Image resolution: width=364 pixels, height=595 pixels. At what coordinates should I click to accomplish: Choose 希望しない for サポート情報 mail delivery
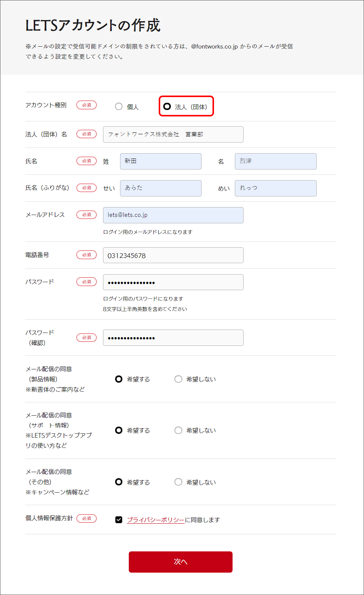point(178,430)
